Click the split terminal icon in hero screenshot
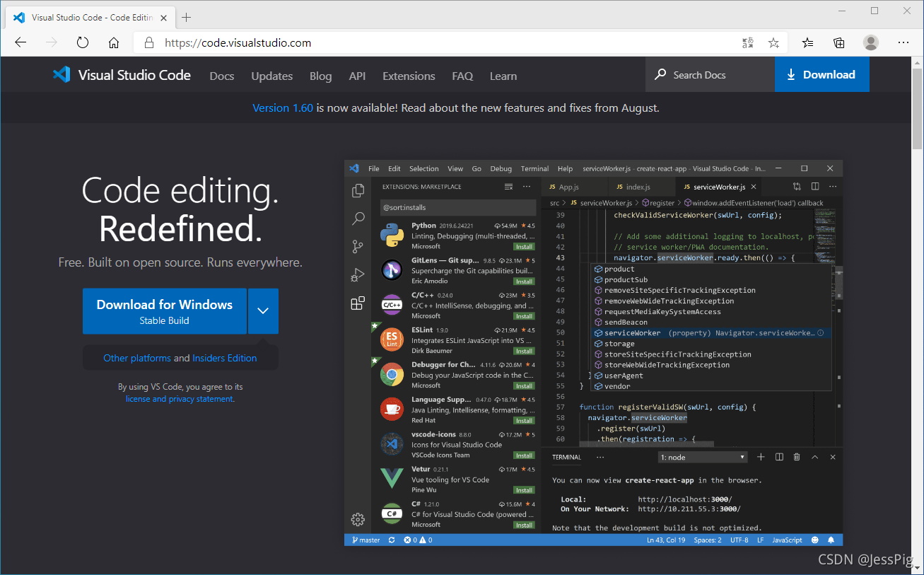This screenshot has height=575, width=924. pos(779,457)
